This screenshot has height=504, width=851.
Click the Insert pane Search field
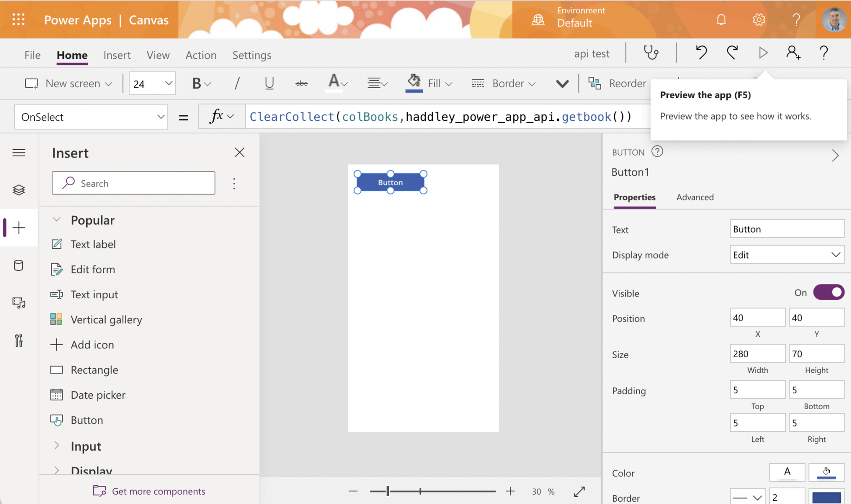139,183
